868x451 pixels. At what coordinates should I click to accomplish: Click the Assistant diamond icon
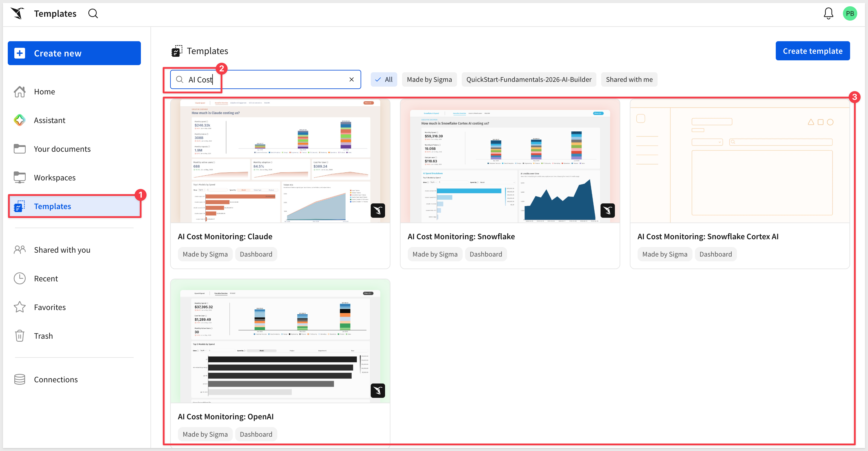pyautogui.click(x=19, y=120)
